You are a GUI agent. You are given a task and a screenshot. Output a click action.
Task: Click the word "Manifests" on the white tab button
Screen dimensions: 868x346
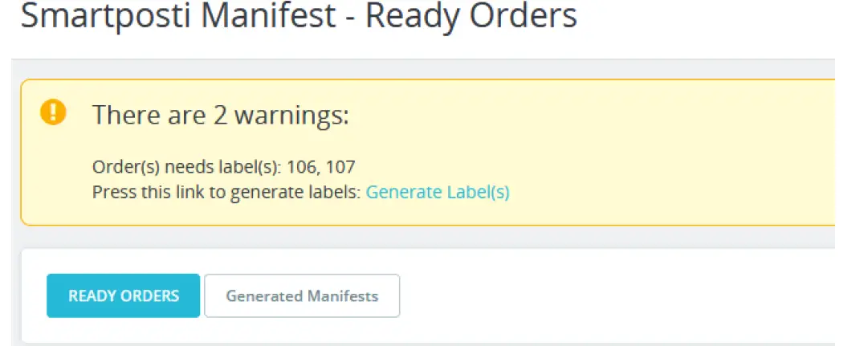pos(343,295)
